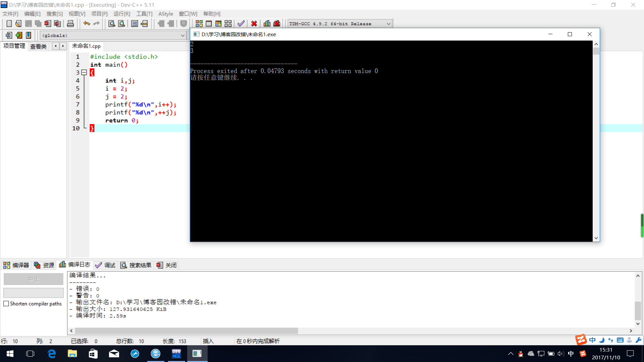Click the 关闭 bottom panel tab

click(x=166, y=265)
